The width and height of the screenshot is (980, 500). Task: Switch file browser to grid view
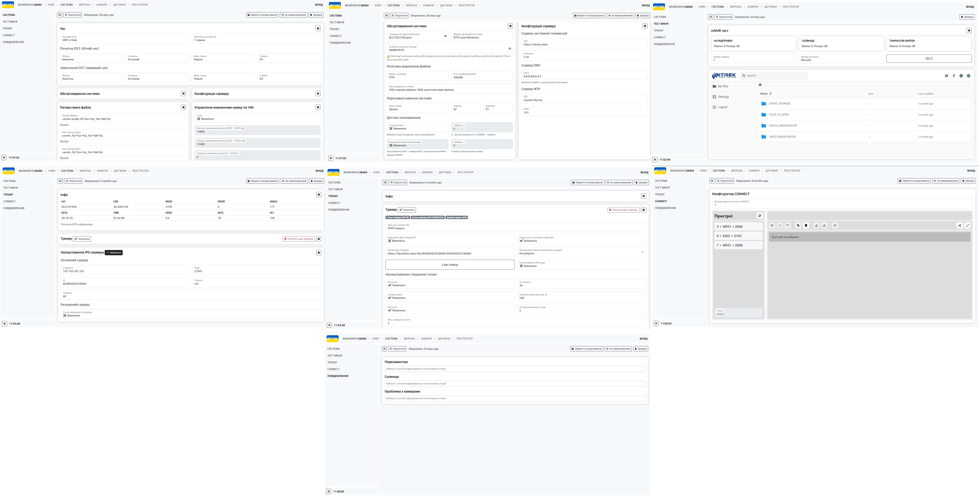pos(946,76)
